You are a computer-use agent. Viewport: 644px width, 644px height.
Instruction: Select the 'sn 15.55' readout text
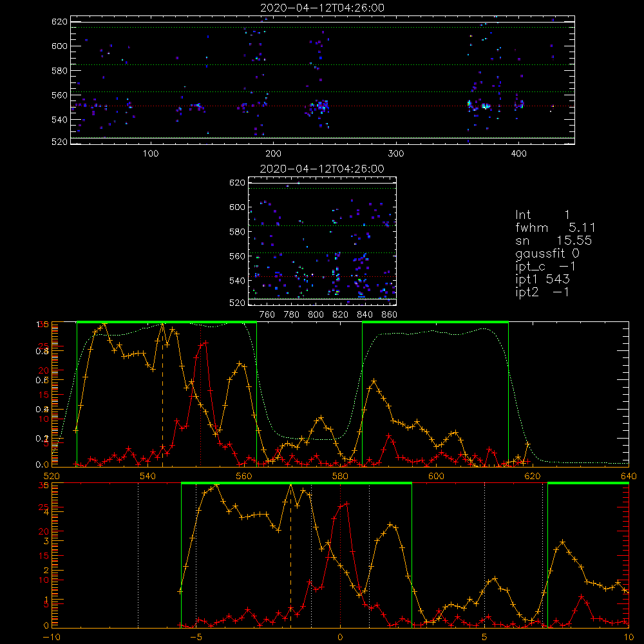(554, 241)
